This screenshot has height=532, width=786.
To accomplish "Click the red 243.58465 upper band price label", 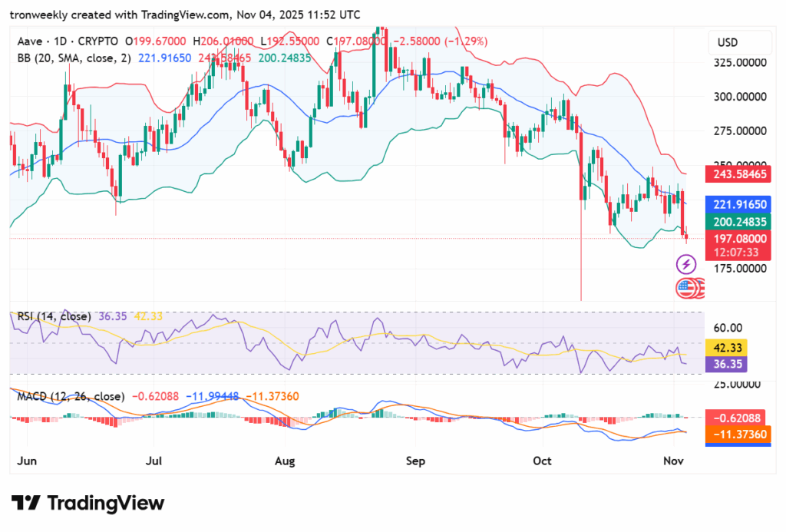I will coord(738,176).
